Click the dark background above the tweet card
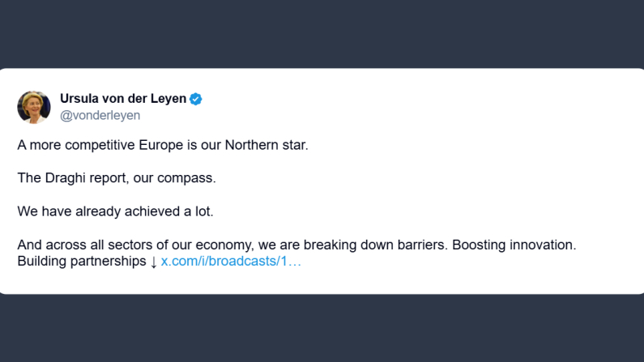This screenshot has height=362, width=644. click(322, 32)
